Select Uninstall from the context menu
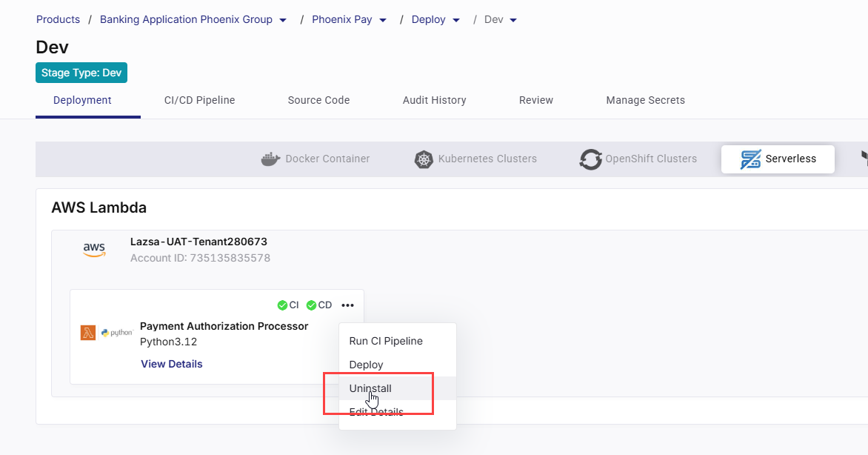The image size is (868, 455). click(x=370, y=388)
